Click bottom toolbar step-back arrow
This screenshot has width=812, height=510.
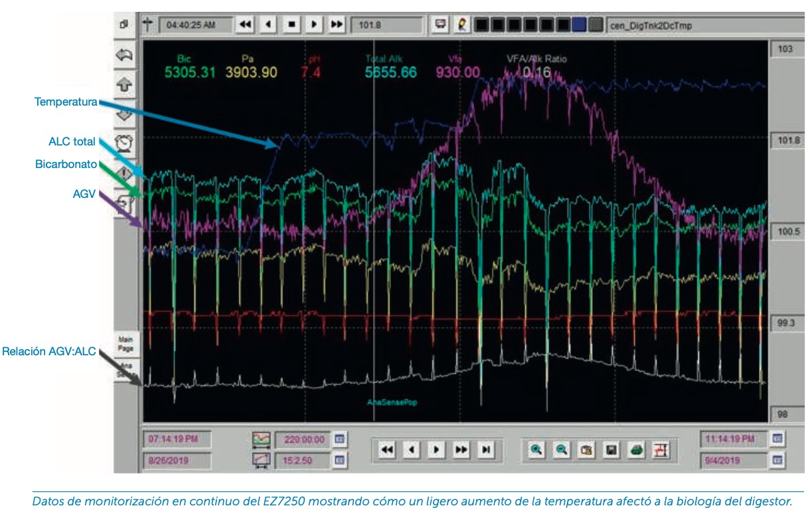coord(412,450)
